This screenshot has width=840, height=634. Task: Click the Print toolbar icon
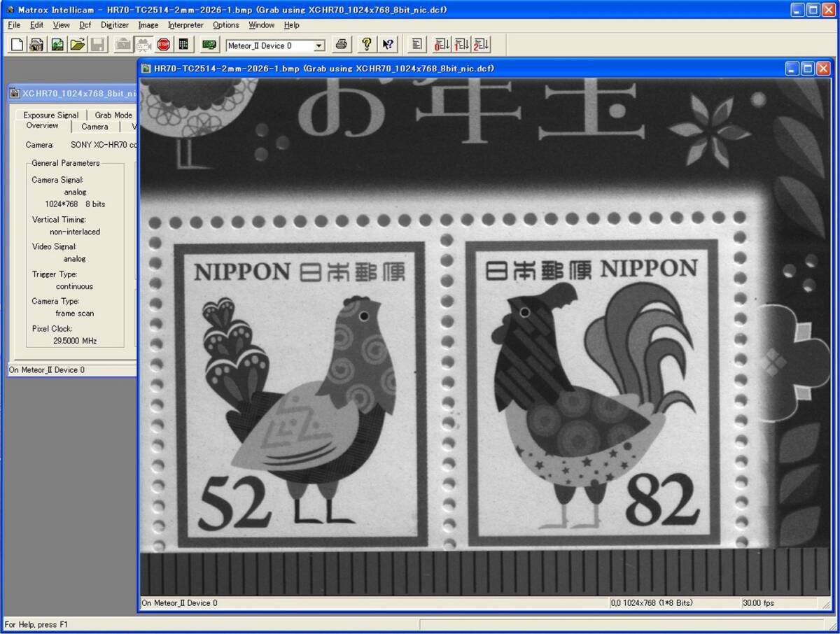341,45
